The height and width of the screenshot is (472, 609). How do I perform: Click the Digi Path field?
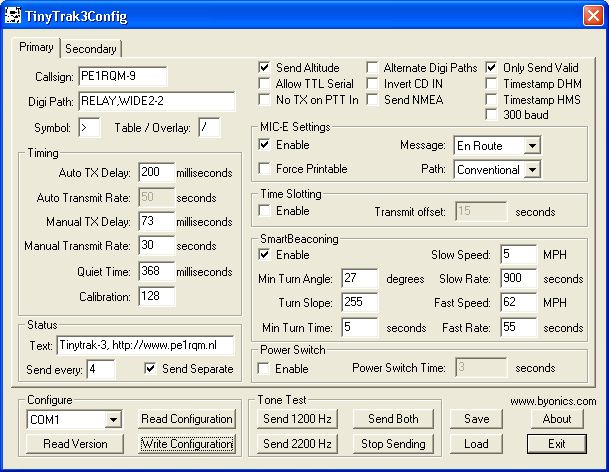click(x=157, y=101)
